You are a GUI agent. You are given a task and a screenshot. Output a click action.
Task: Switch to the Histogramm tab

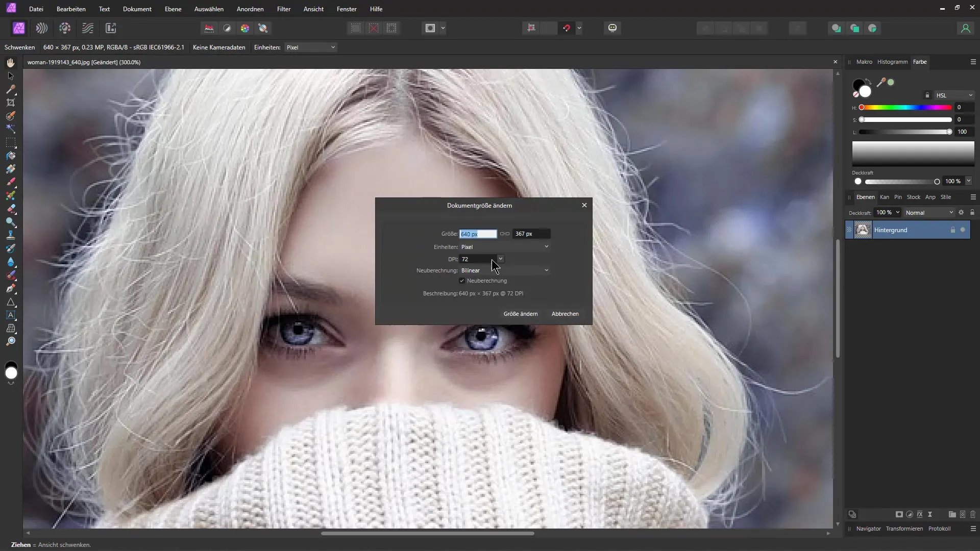(892, 62)
